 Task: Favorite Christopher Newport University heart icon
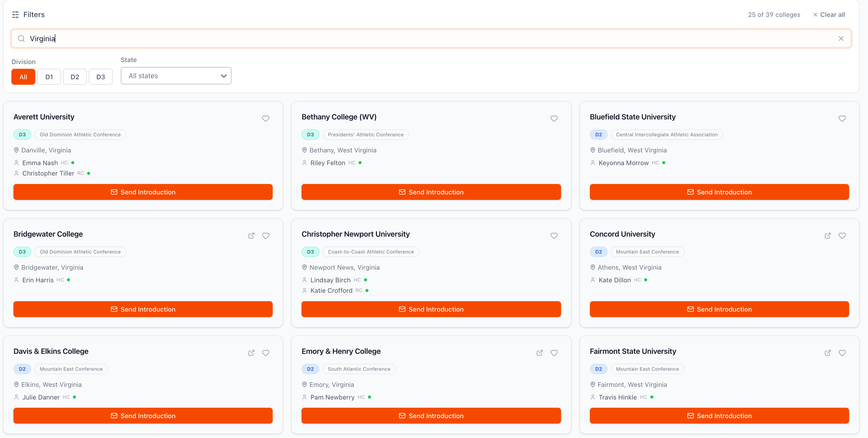tap(554, 236)
